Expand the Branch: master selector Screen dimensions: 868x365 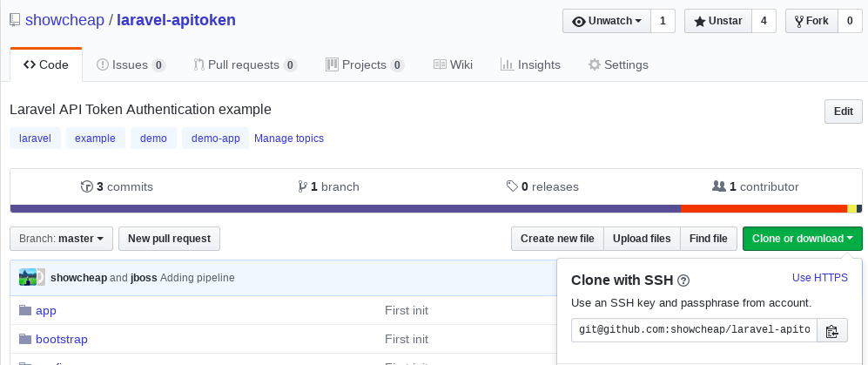tap(62, 239)
